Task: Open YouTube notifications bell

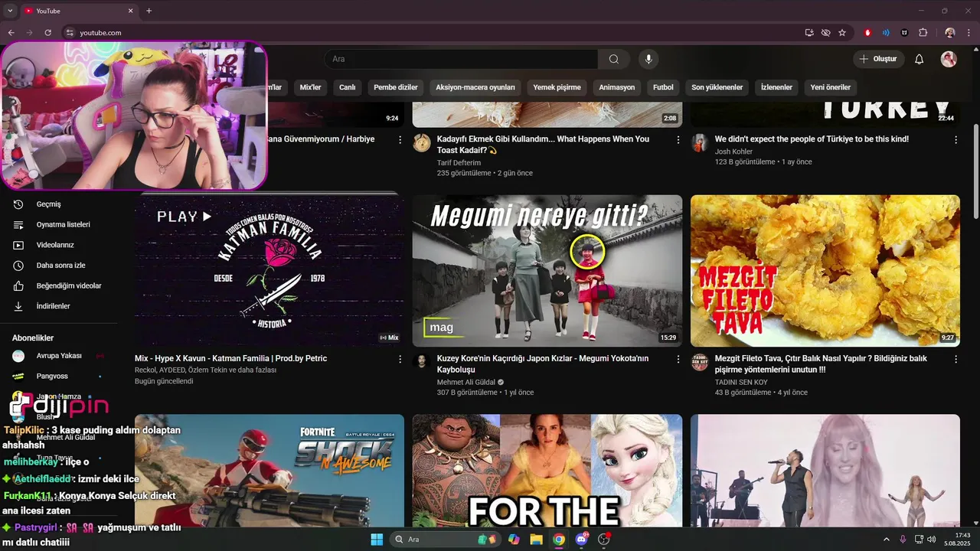Action: 920,59
